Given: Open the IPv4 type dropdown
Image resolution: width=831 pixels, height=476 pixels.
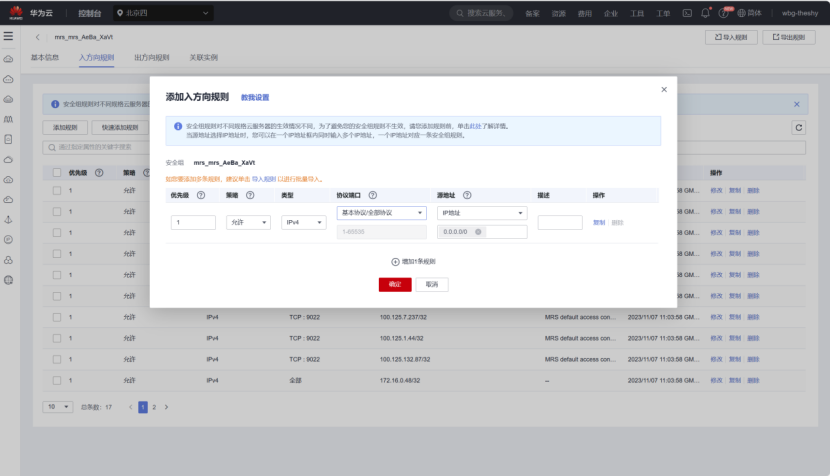Looking at the screenshot, I should pos(304,223).
